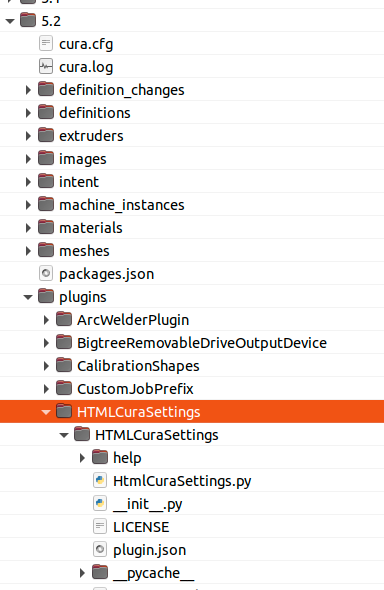The width and height of the screenshot is (384, 590).
Task: Click the nested HTMLCuraSettings subfolder icon
Action: (82, 434)
